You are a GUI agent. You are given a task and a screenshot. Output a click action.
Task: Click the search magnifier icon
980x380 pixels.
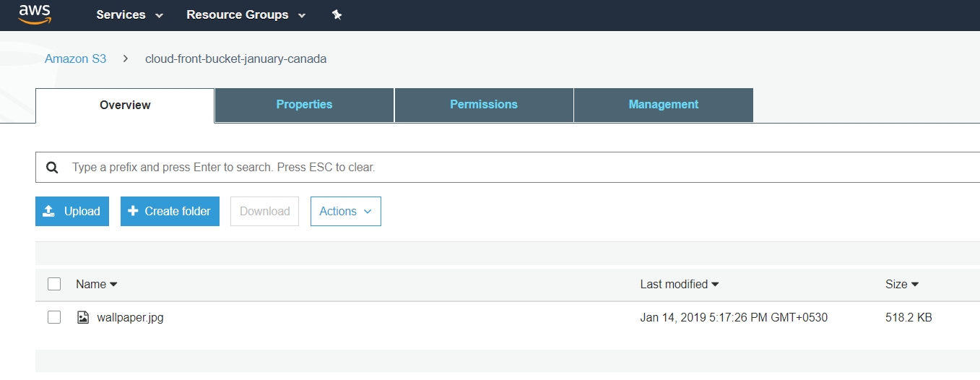click(52, 168)
